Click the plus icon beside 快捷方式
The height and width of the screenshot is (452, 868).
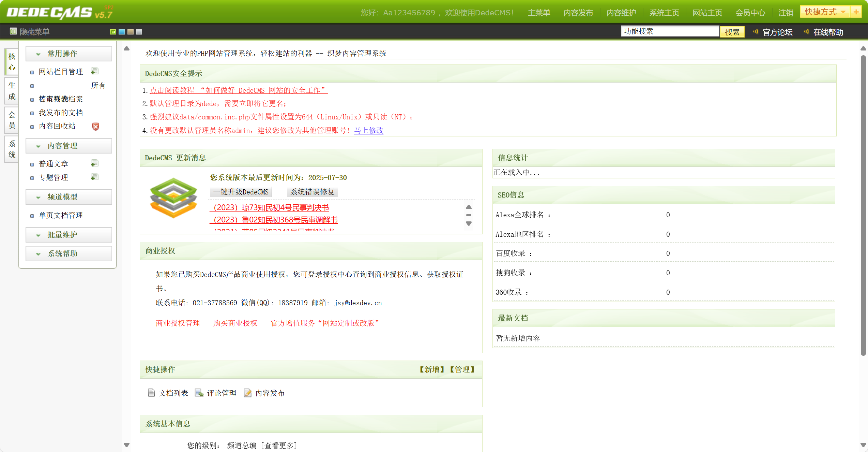point(856,12)
